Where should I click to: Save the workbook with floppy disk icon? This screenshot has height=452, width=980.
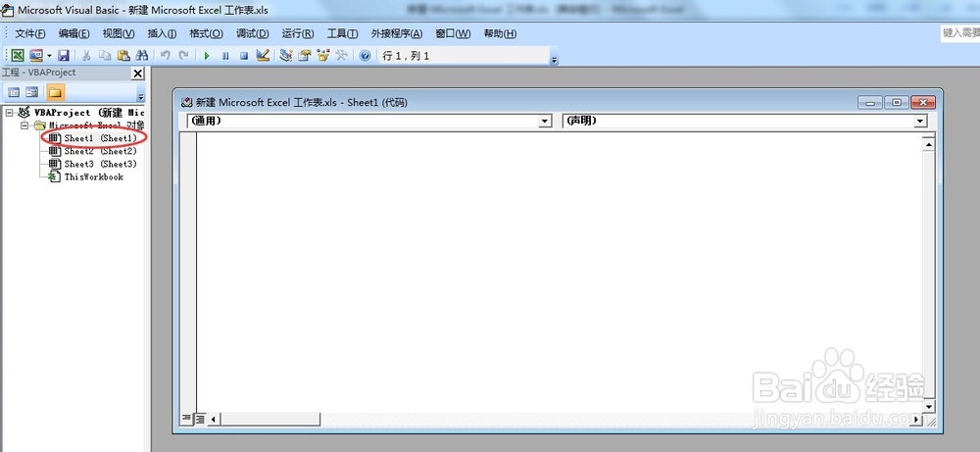(64, 56)
